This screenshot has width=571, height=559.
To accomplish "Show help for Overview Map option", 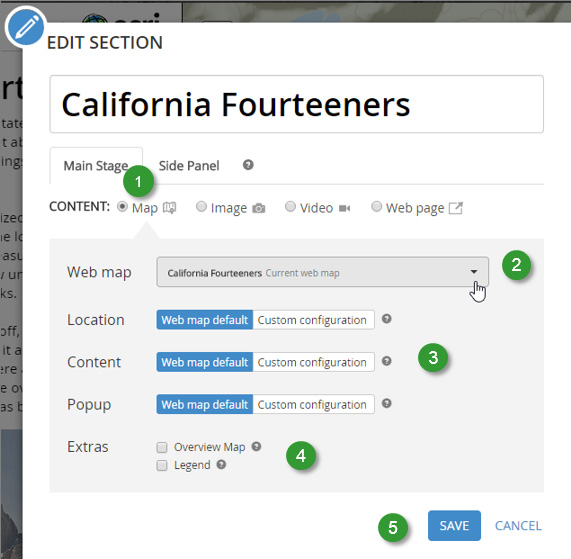I will pyautogui.click(x=256, y=446).
